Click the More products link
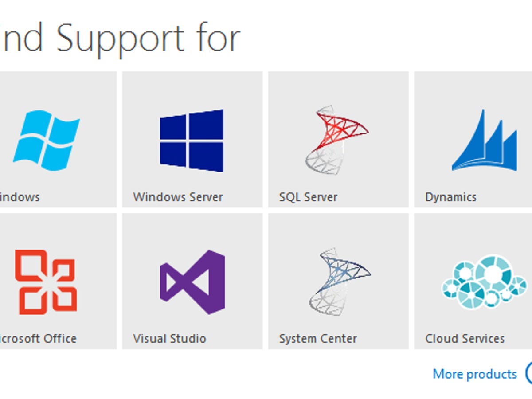The width and height of the screenshot is (532, 399). pos(475,374)
